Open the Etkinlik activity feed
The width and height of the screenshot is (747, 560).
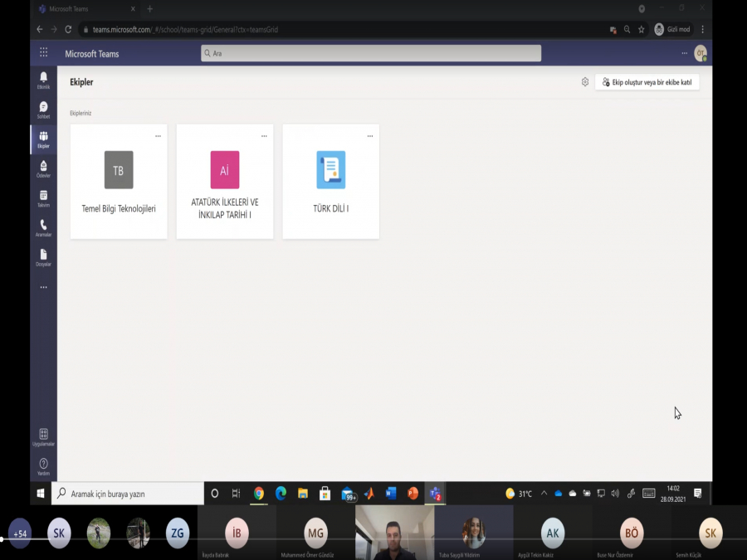point(43,80)
